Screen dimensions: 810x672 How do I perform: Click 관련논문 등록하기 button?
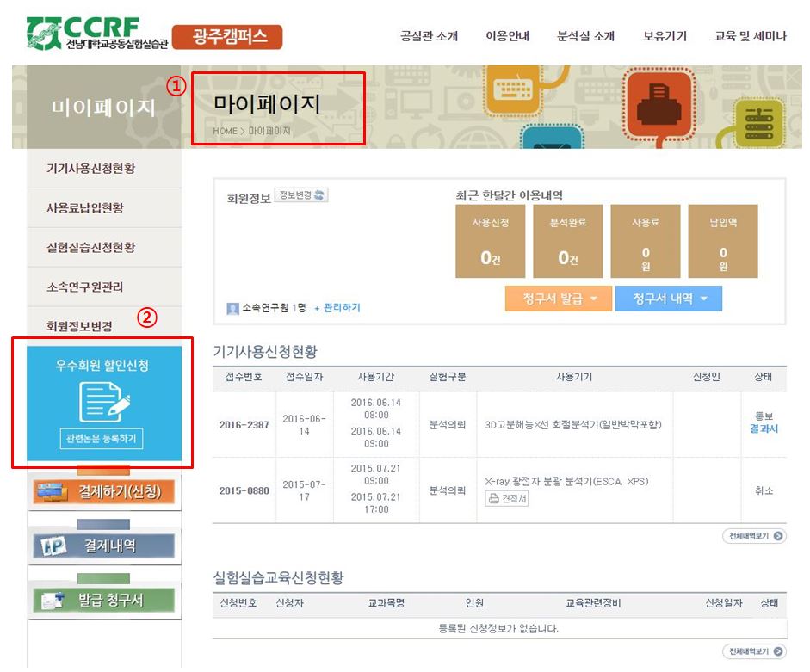tap(102, 438)
